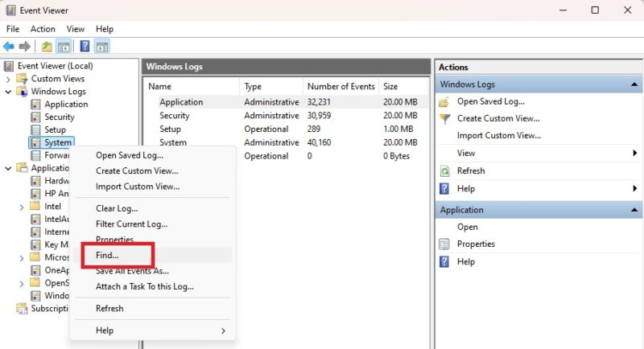This screenshot has width=644, height=349.
Task: Click the Application log icon in tree
Action: (x=35, y=105)
